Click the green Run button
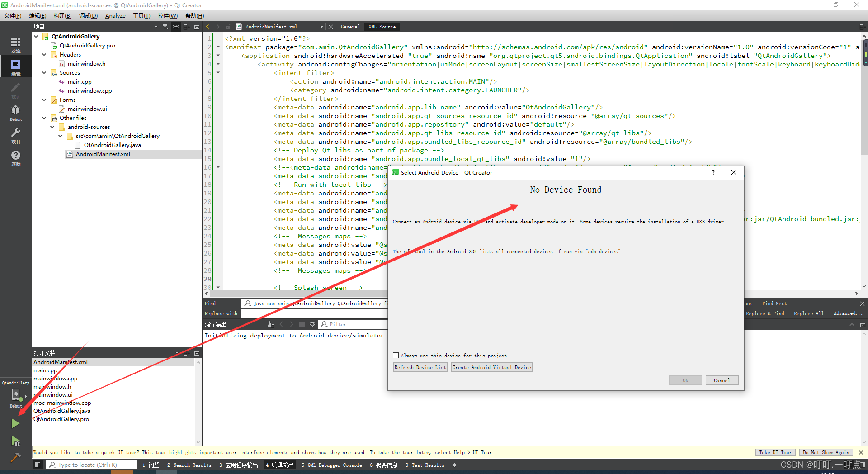Viewport: 868px width, 474px height. click(15, 423)
